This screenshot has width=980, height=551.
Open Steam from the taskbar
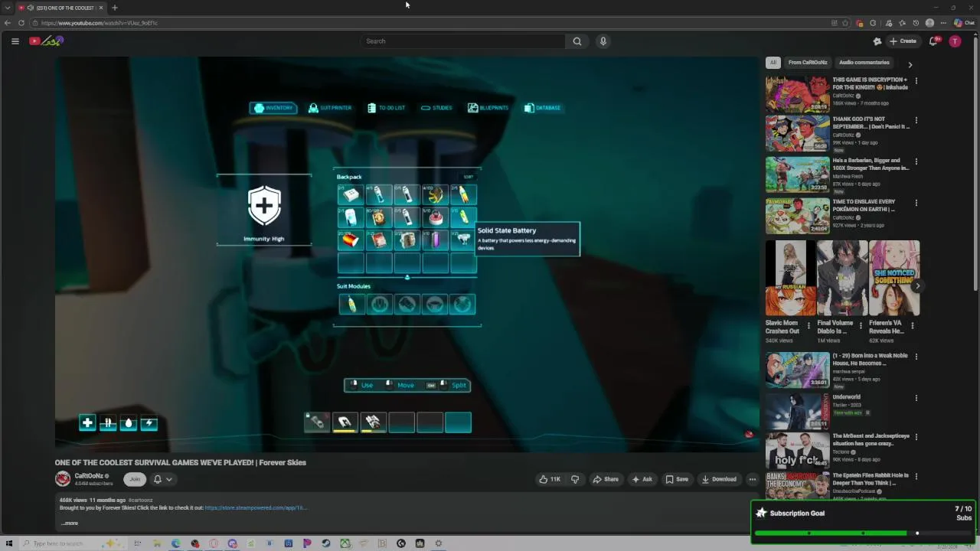pyautogui.click(x=325, y=543)
